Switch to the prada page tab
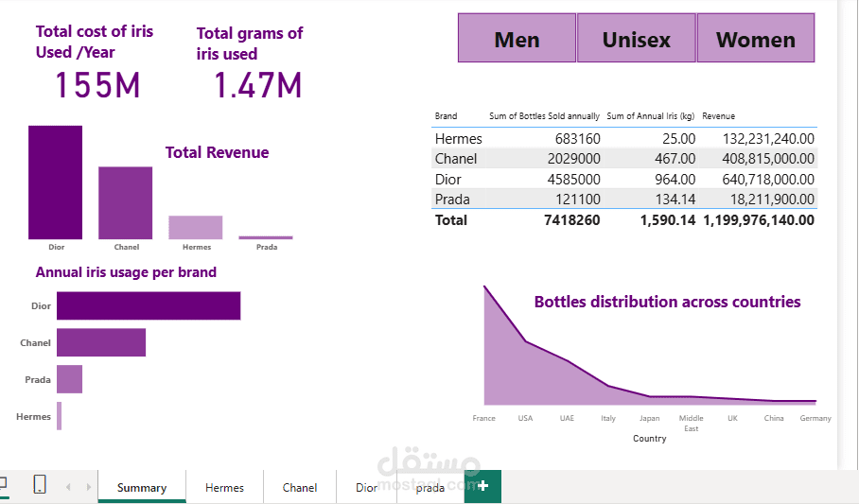This screenshot has width=859, height=504. coord(430,487)
